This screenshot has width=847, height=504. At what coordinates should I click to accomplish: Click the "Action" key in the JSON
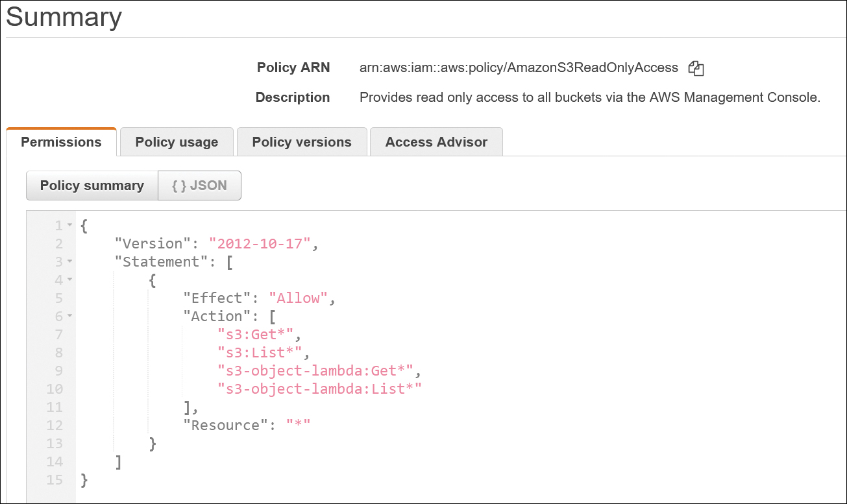click(x=217, y=317)
